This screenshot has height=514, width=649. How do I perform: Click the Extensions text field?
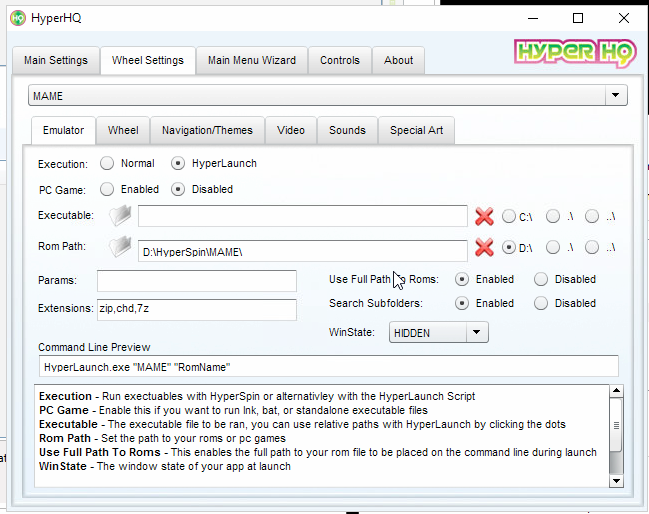[x=196, y=309]
